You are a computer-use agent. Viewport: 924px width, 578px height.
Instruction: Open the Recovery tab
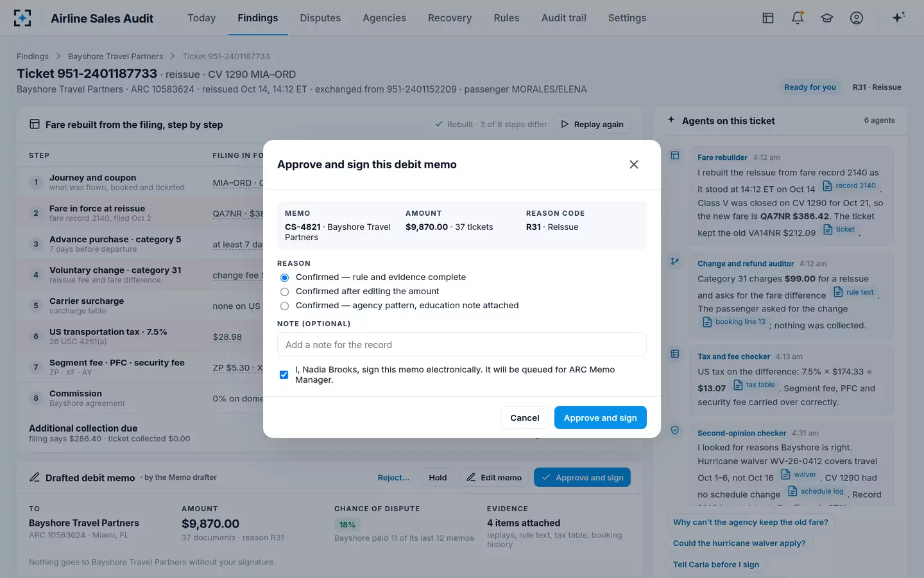450,18
